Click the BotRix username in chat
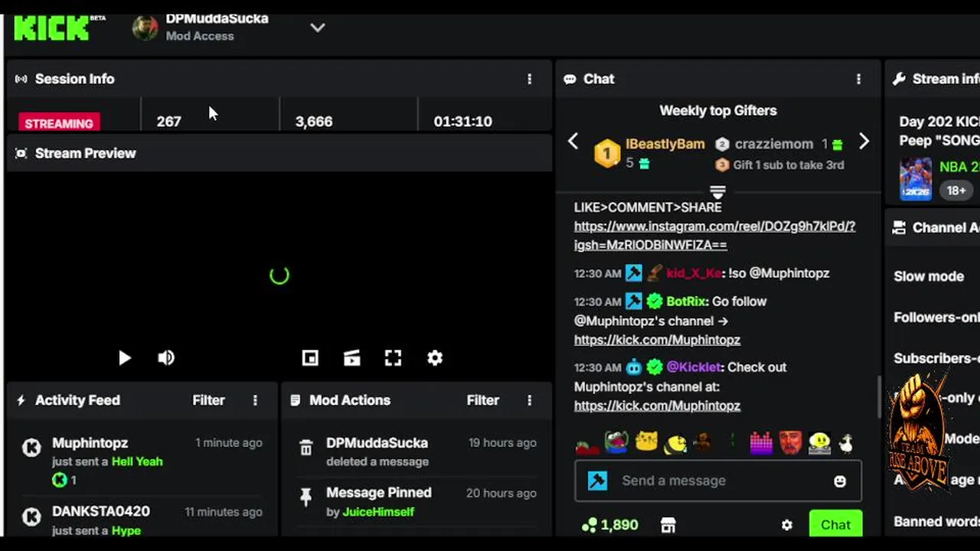Screen dimensions: 980x551 (686, 302)
